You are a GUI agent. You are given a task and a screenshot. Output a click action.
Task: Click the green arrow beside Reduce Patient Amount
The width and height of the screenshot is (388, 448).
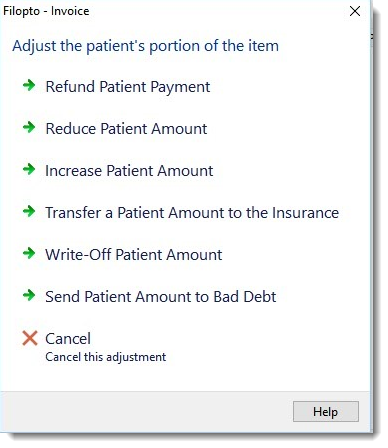coord(29,127)
